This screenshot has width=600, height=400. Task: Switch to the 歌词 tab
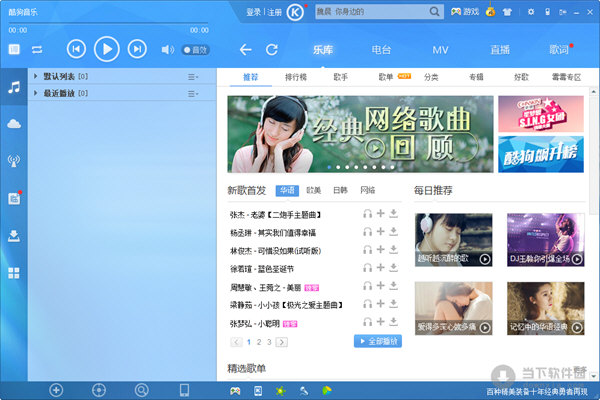(x=559, y=50)
